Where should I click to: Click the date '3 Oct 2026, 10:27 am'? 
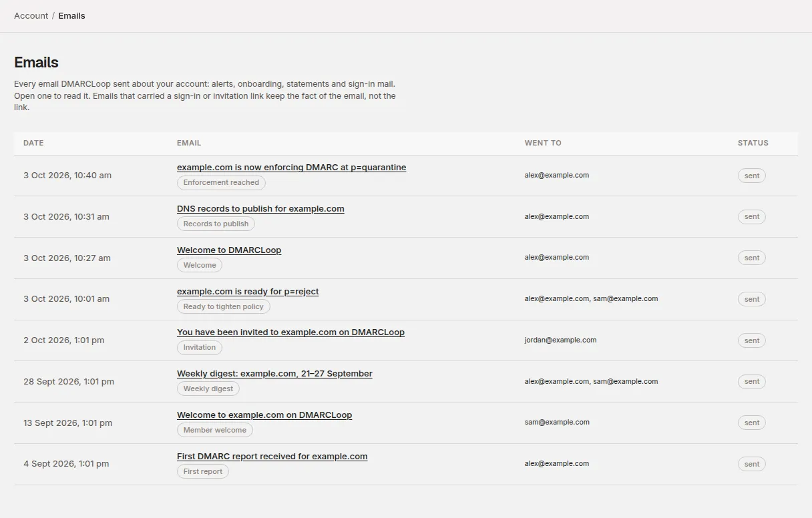(67, 258)
